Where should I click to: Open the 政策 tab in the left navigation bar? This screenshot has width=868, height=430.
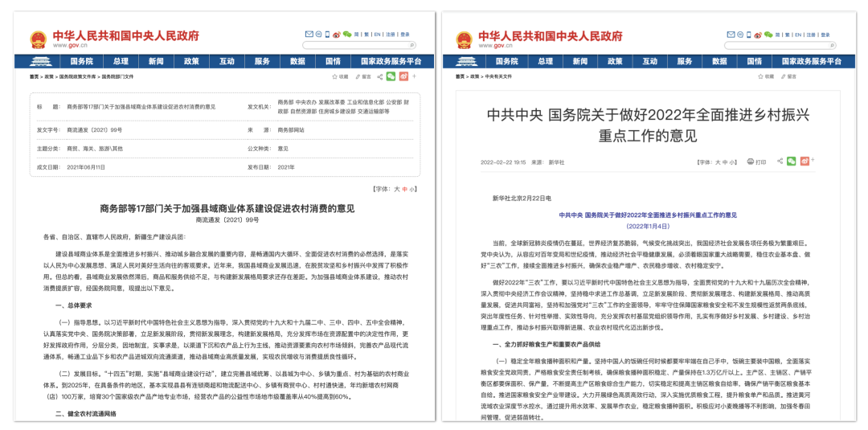pos(191,61)
